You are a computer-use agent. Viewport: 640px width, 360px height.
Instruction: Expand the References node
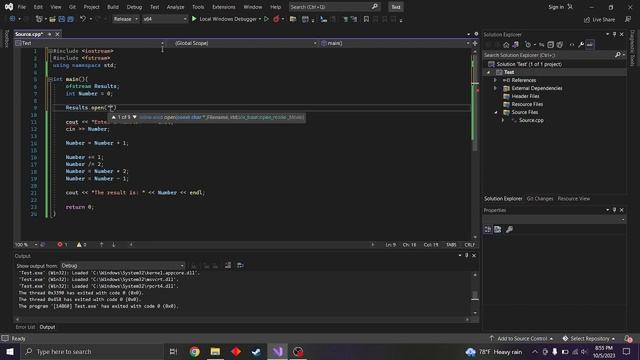495,80
